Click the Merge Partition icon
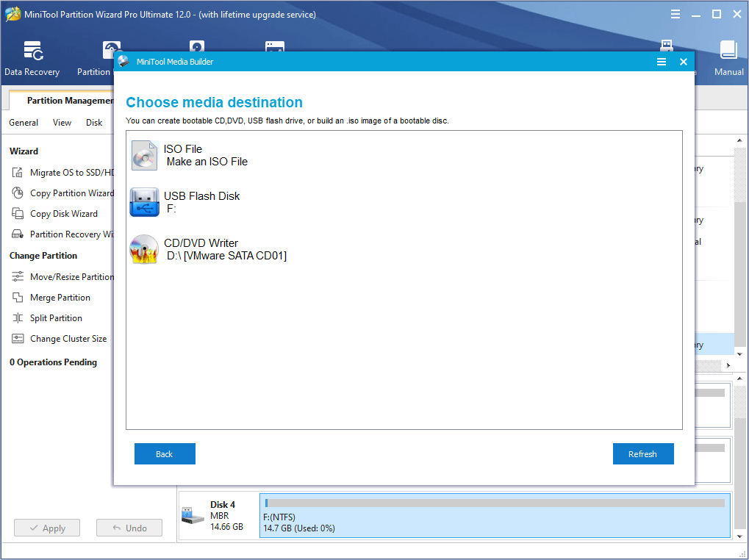Viewport: 749px width, 560px height. pyautogui.click(x=18, y=297)
